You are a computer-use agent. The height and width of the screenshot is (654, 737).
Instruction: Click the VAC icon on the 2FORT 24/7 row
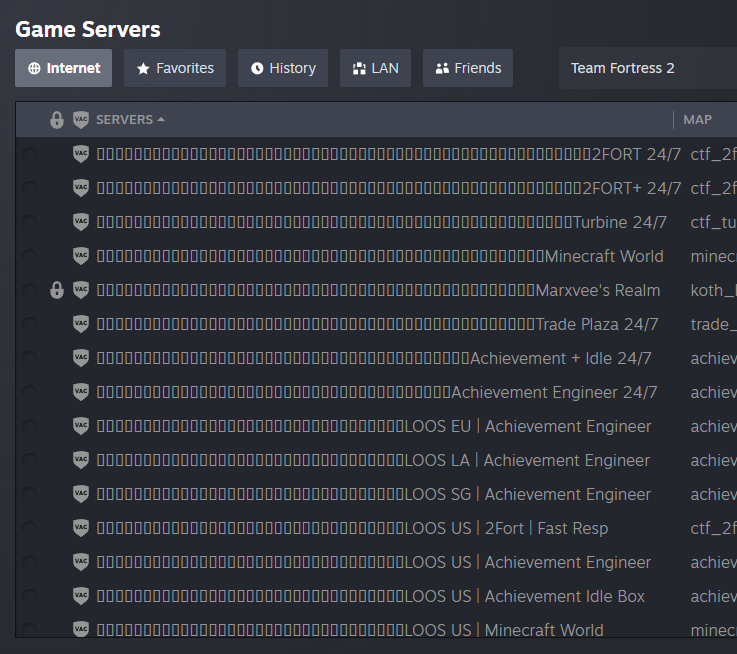click(x=81, y=154)
